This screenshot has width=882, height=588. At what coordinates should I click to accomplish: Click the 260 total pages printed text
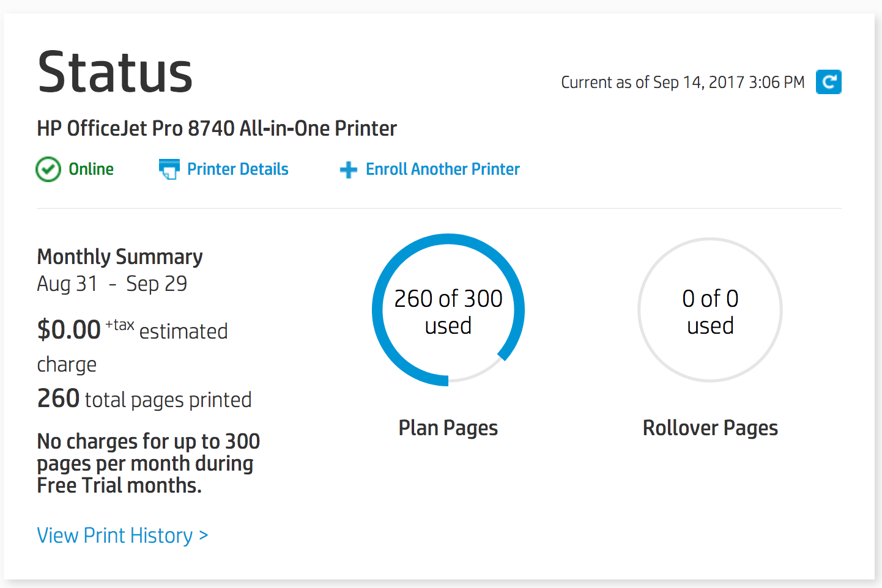point(144,399)
